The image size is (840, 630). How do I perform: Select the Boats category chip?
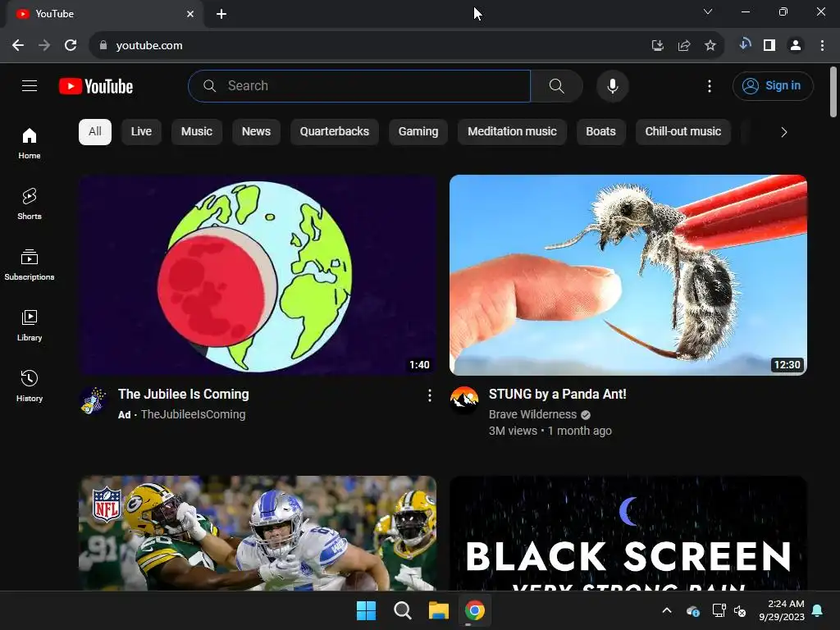[600, 132]
